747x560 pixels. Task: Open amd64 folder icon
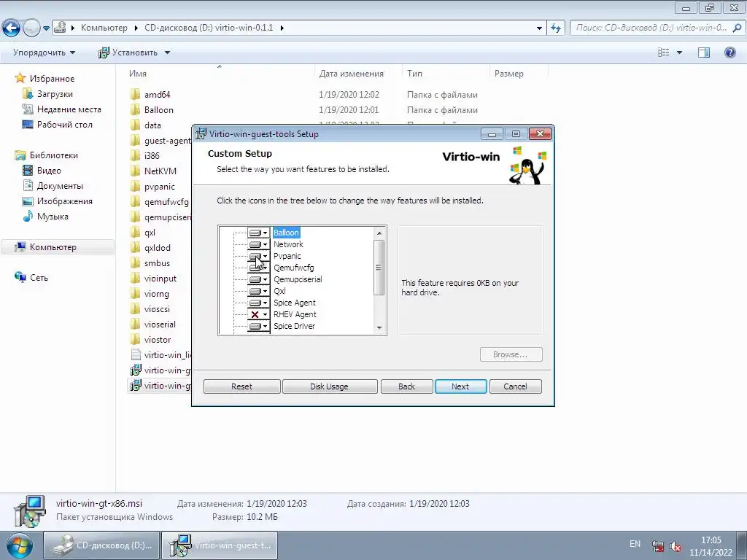point(136,94)
